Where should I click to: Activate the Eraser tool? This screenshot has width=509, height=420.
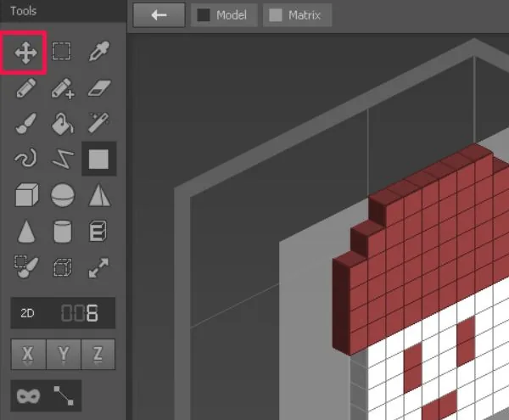coord(99,88)
